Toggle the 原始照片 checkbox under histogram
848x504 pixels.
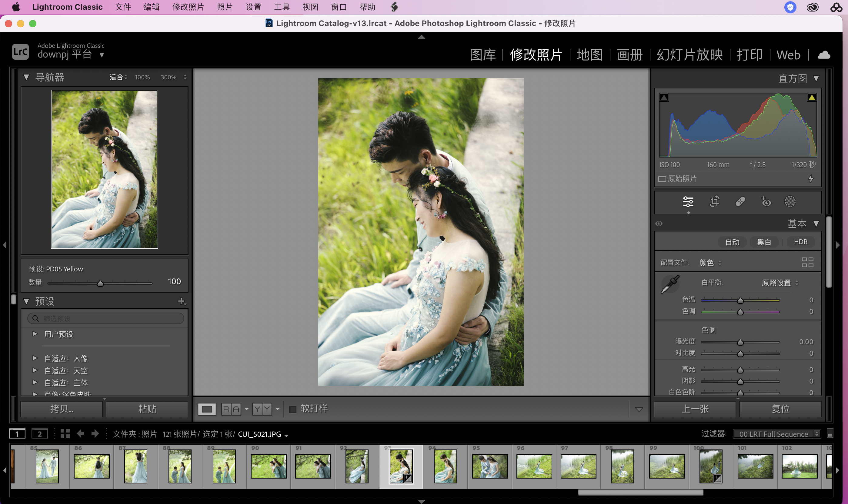662,179
